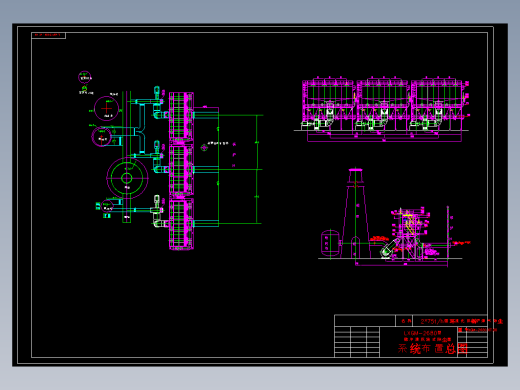Click the small crosshair marker right of the middle collector block

[204, 147]
